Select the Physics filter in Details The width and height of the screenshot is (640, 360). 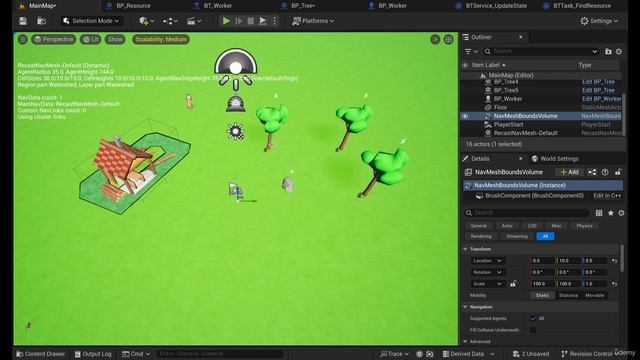[584, 226]
